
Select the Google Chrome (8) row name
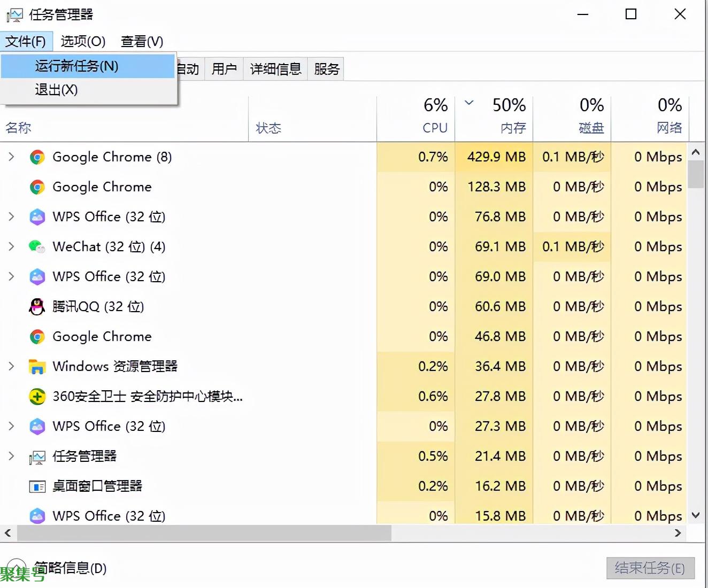[112, 157]
